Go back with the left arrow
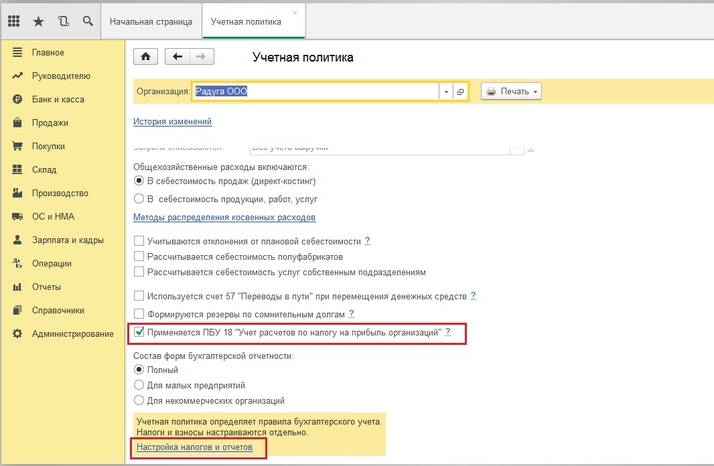This screenshot has width=714, height=466. [x=177, y=56]
